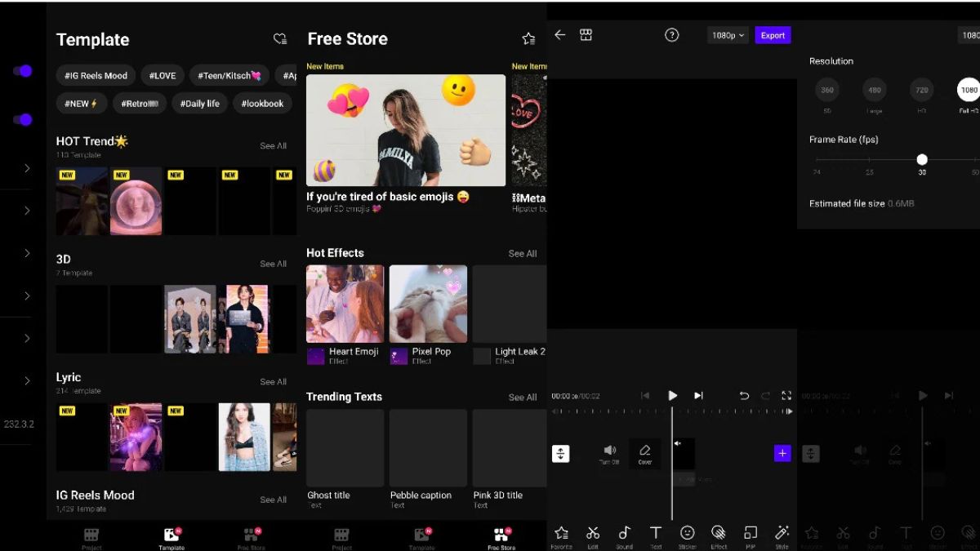See All Trending Texts
The image size is (980, 551).
(x=523, y=398)
